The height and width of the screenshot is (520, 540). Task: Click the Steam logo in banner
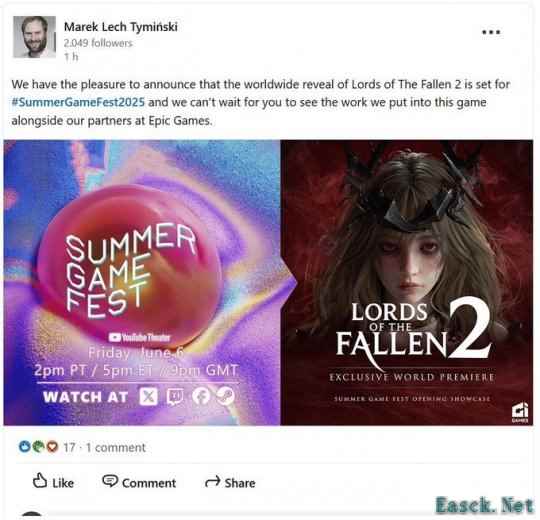226,396
